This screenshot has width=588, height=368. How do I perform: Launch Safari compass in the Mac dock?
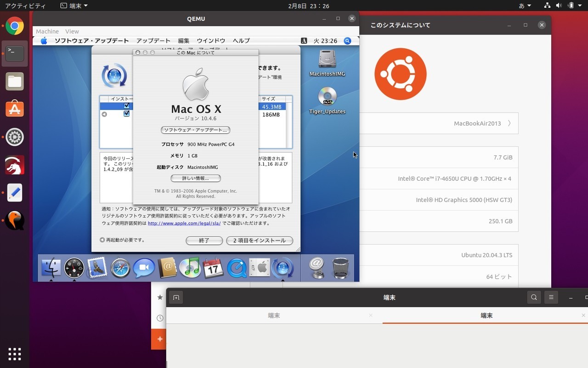coord(120,267)
